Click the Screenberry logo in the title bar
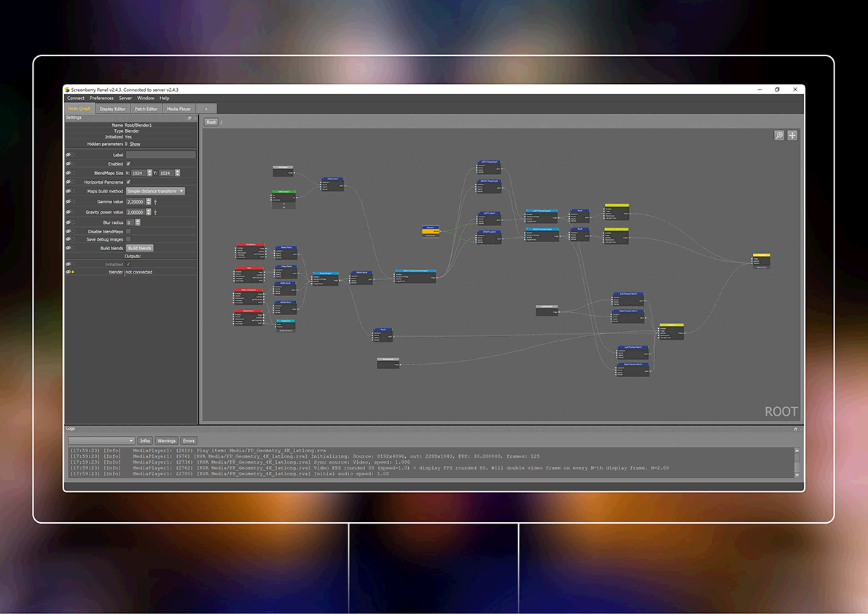The image size is (868, 614). (67, 90)
